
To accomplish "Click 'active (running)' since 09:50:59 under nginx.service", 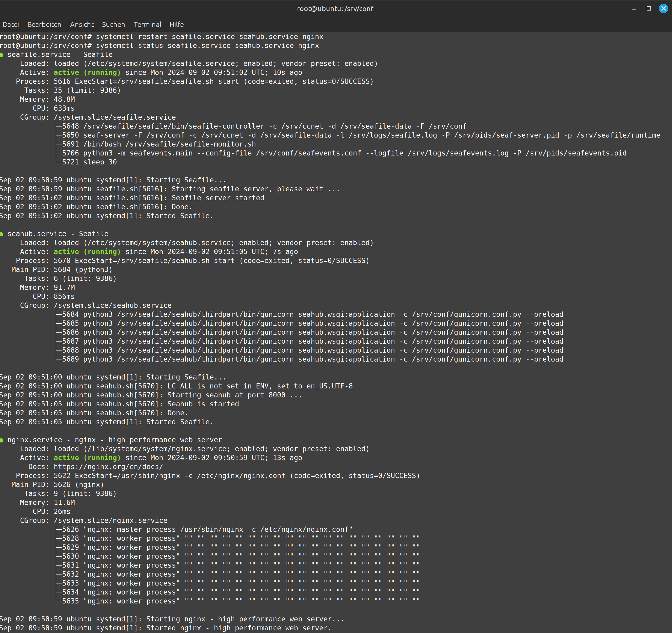I will 87,458.
